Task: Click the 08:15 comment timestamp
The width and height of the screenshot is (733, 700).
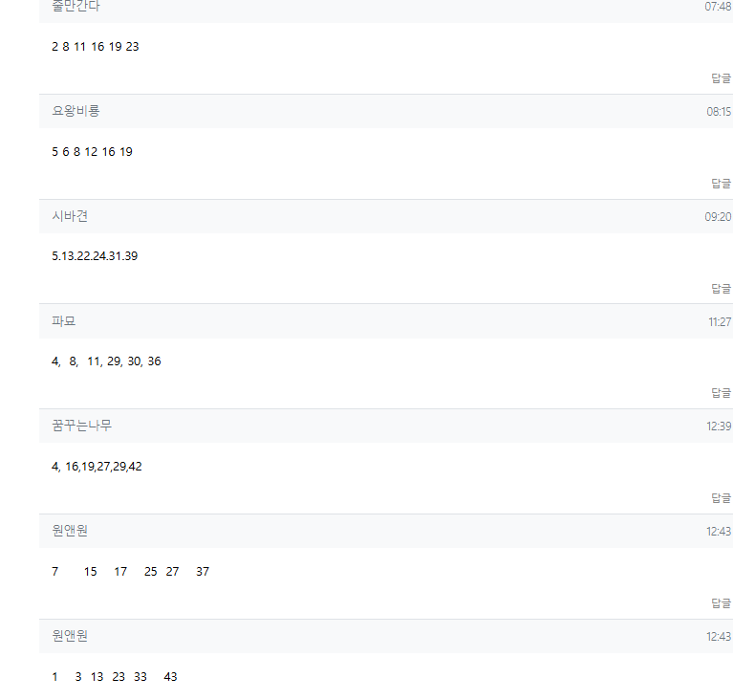Action: (x=719, y=112)
